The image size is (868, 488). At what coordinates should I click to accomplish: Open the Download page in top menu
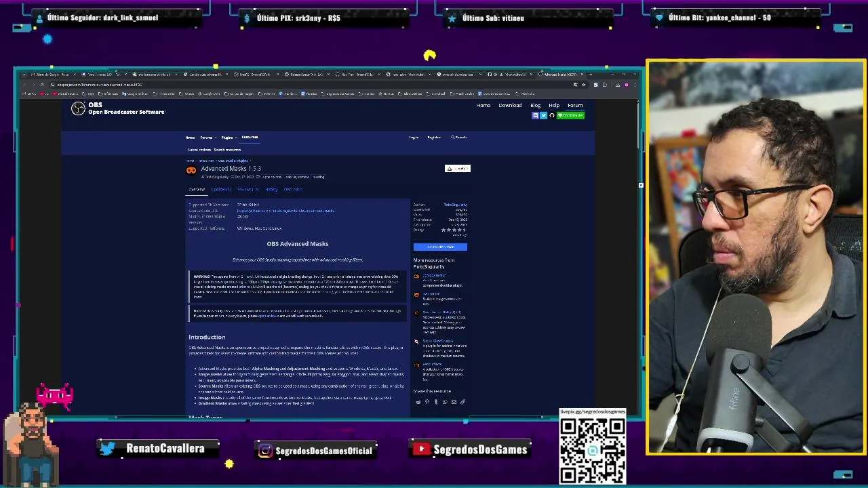pos(510,105)
